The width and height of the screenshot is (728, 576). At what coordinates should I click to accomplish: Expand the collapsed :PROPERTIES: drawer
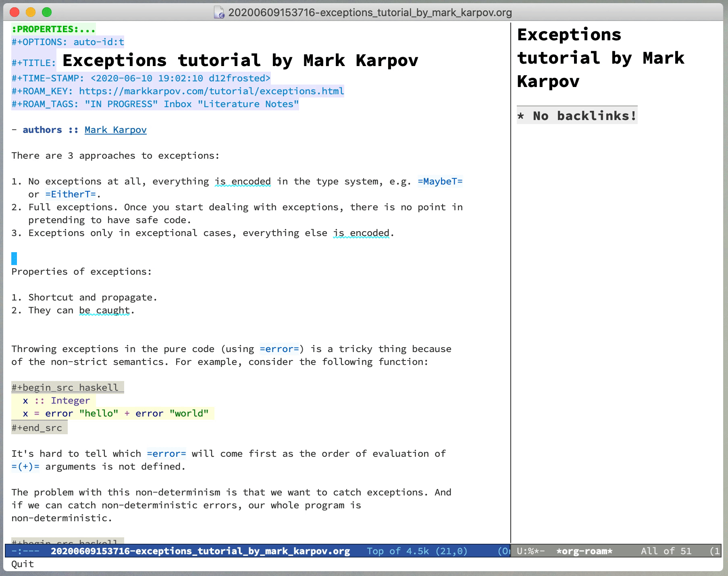[x=53, y=29]
